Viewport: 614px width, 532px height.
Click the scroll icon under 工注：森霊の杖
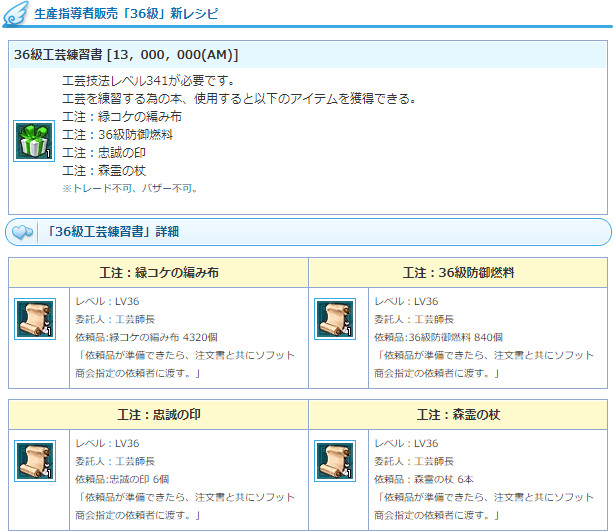335,461
